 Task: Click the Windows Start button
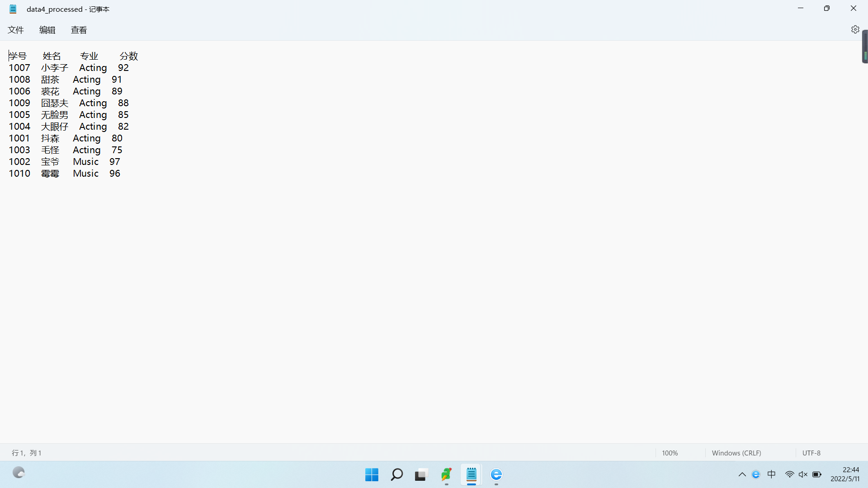point(372,474)
